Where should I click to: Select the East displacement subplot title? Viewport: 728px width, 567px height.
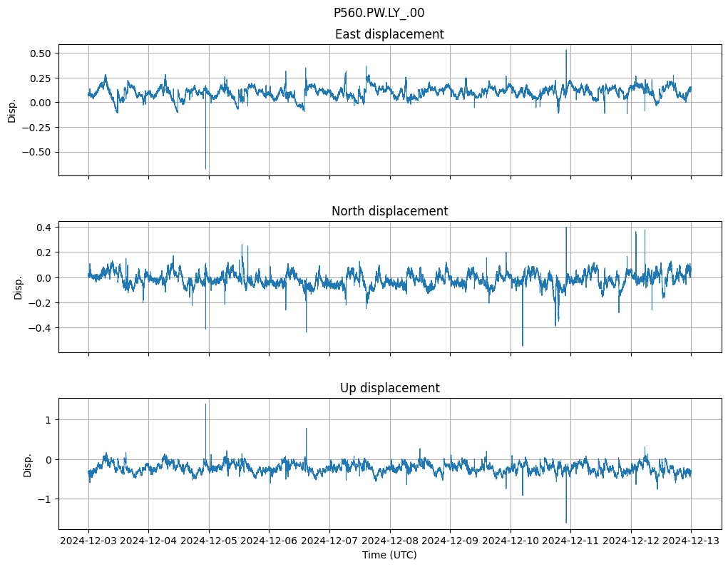pyautogui.click(x=389, y=34)
